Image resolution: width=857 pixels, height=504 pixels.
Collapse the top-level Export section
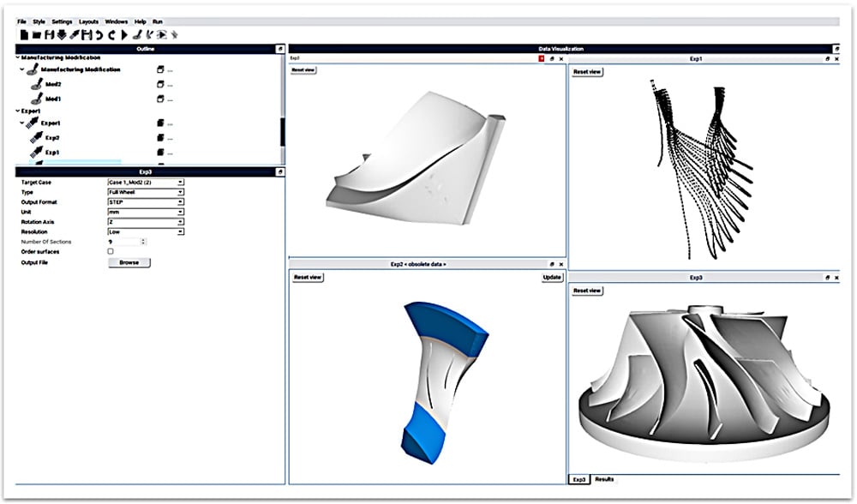[x=18, y=111]
